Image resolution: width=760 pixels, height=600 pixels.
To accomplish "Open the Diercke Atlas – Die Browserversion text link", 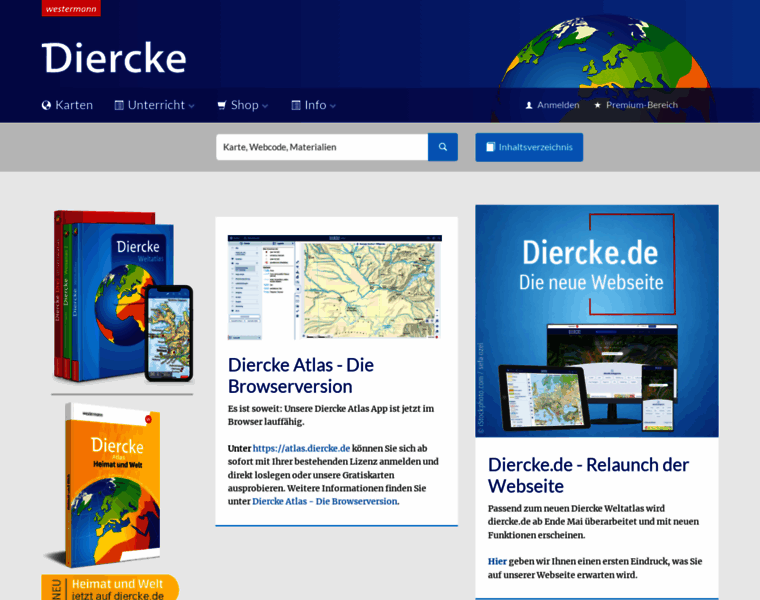I will 325,501.
